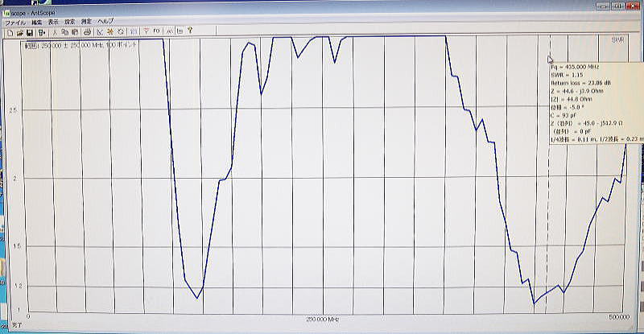This screenshot has width=644, height=334.
Task: Click the 'C = 93 pF' tooltip line
Action: (x=564, y=115)
